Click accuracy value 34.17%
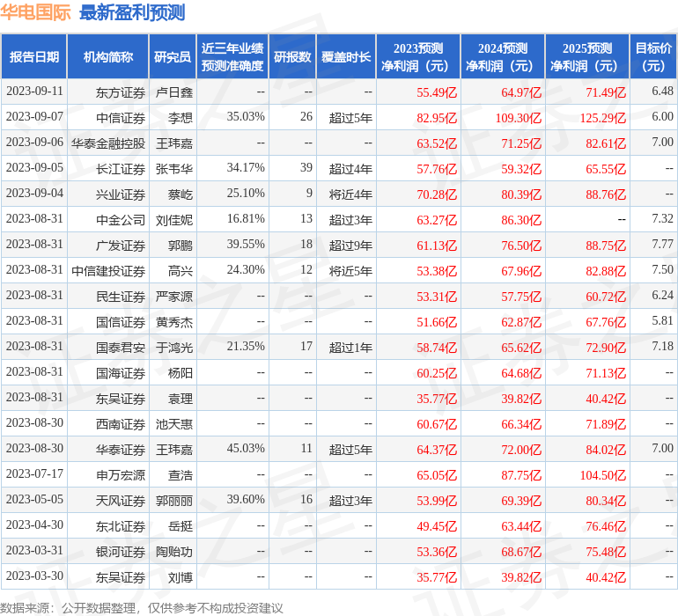 click(246, 168)
